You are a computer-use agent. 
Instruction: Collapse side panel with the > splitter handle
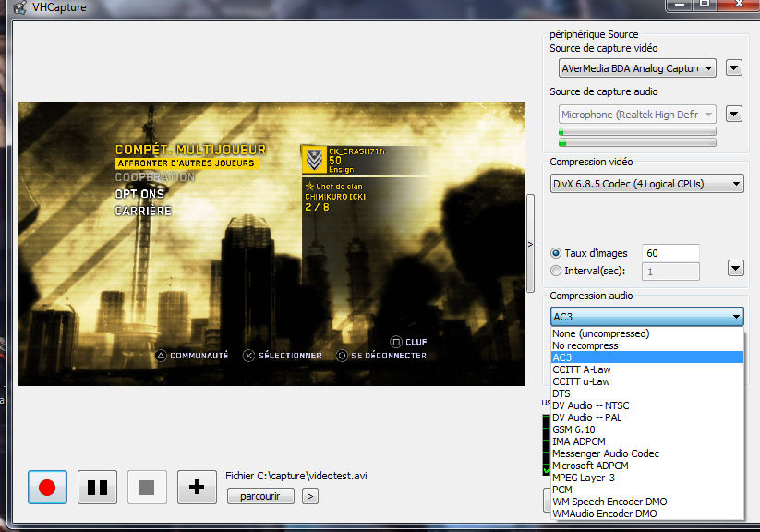(x=530, y=244)
